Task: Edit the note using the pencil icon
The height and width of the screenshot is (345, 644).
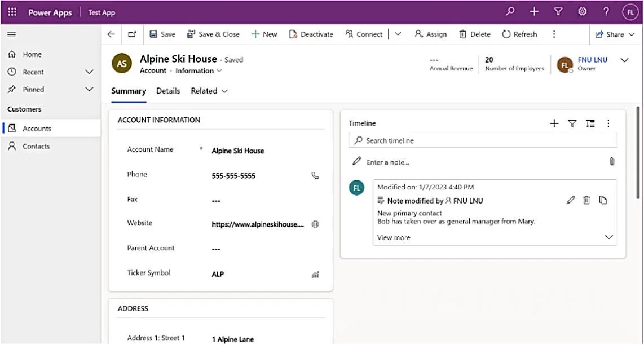Action: point(571,201)
